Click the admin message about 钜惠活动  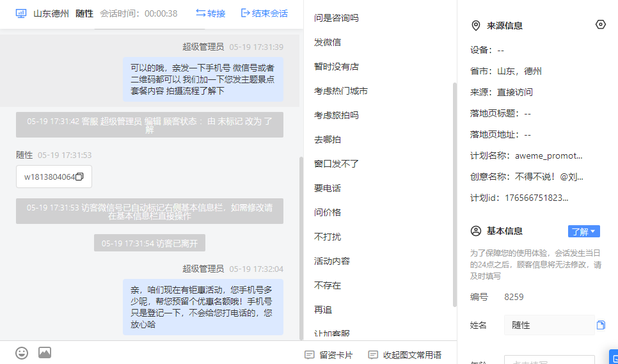coord(203,307)
